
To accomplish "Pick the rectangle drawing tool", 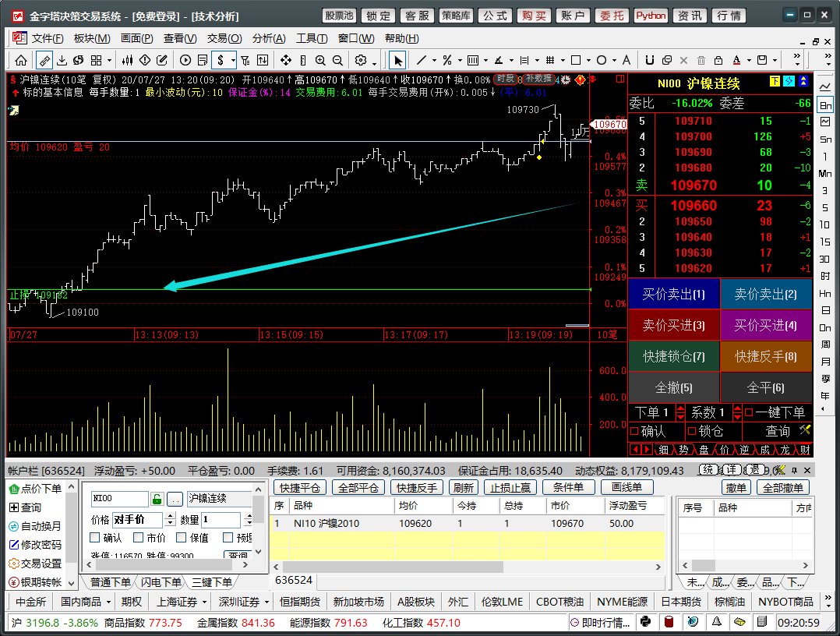I will coord(576,60).
